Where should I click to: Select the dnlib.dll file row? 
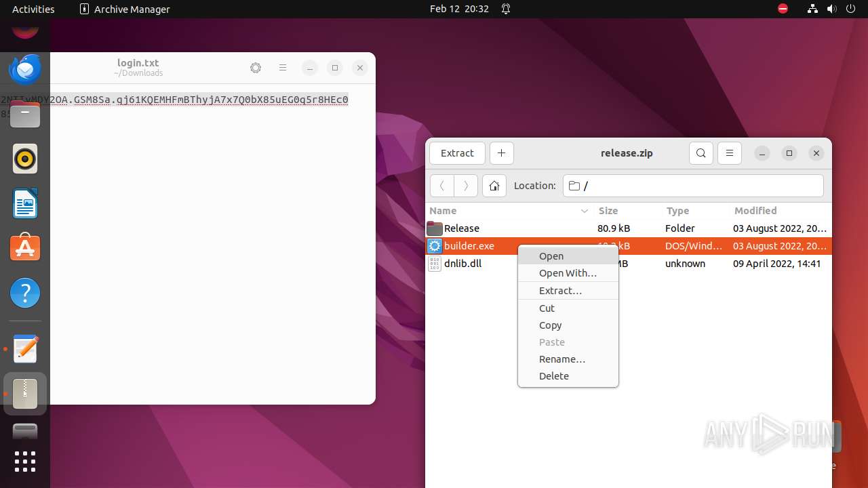point(629,264)
